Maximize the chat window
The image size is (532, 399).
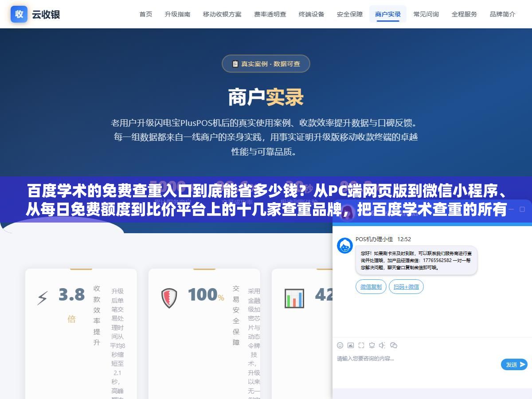[522, 209]
